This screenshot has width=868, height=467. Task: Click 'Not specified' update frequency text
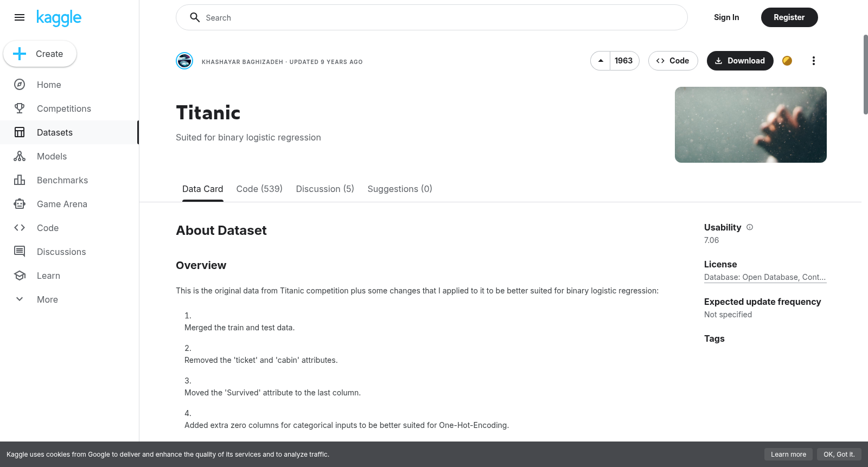coord(728,315)
